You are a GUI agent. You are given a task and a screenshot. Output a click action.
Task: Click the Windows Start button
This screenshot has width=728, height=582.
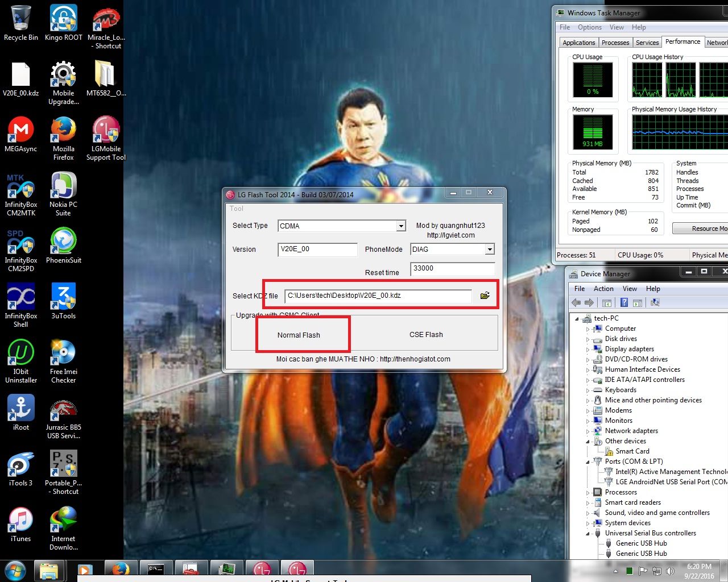[15, 570]
